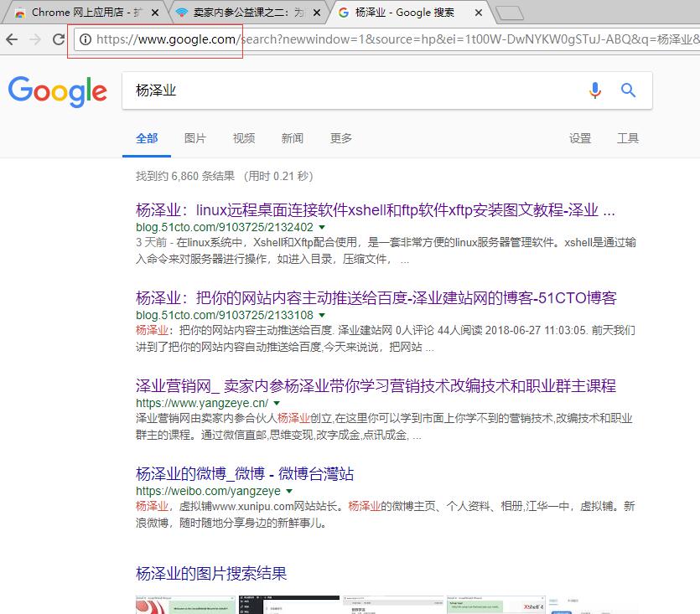The image size is (700, 614).
Task: Click URL text https://www.yangzeye.cn/
Action: point(202,403)
